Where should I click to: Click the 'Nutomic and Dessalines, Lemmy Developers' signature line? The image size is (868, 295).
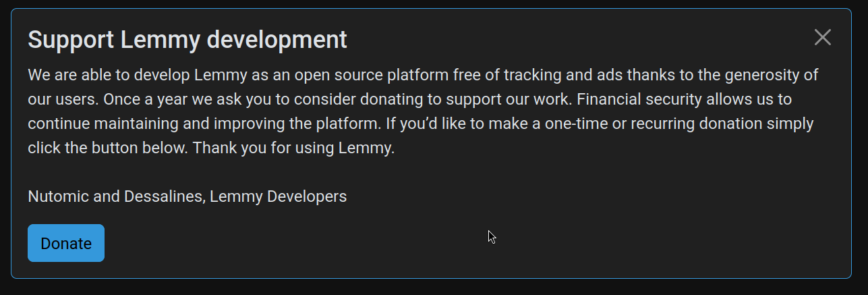[187, 196]
